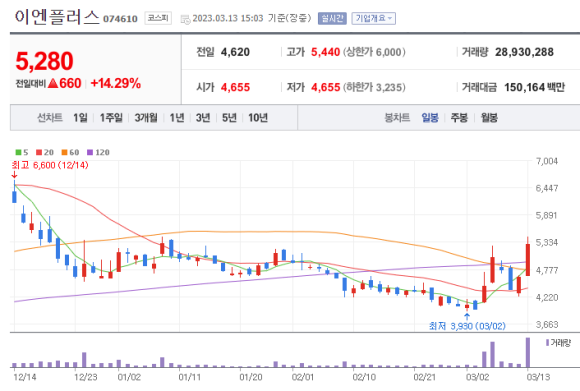Image resolution: width=580 pixels, height=391 pixels.
Task: Click the 고가 value 5,440
Action: [x=325, y=52]
